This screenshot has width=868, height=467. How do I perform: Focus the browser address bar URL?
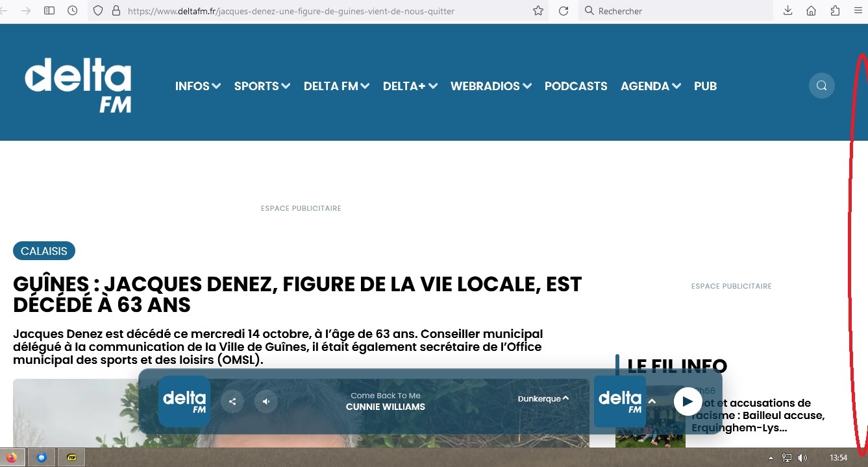pos(291,11)
